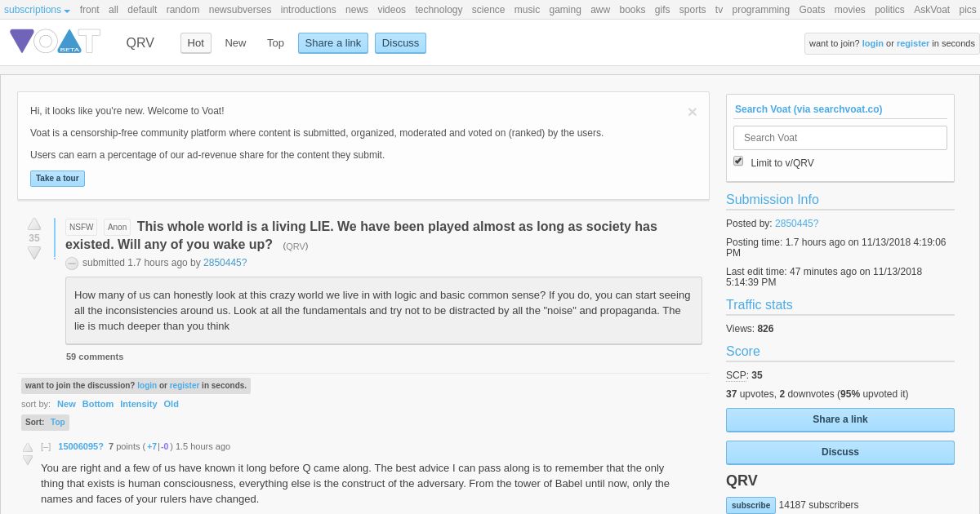The image size is (980, 514).
Task: Click the NSFW tag on the post
Action: (x=81, y=227)
